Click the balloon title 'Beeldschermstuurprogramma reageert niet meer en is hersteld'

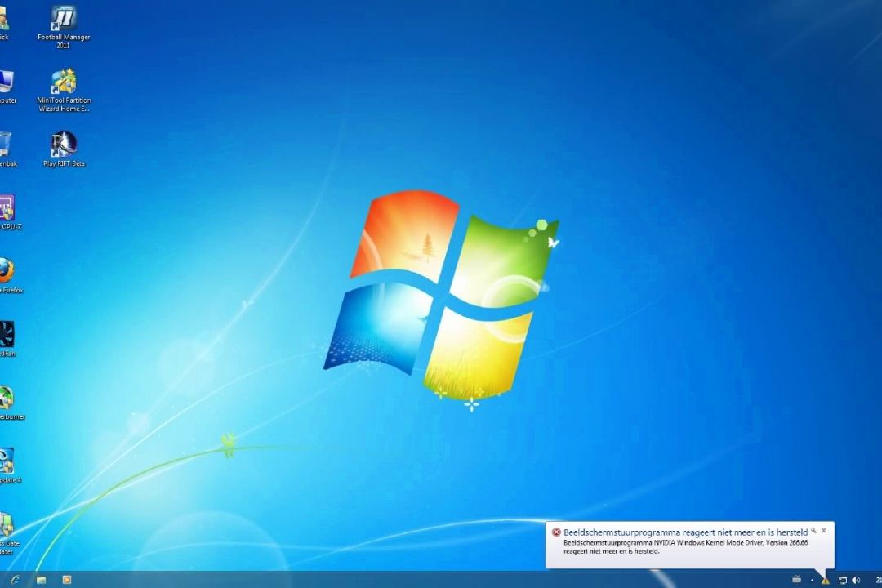(x=686, y=532)
